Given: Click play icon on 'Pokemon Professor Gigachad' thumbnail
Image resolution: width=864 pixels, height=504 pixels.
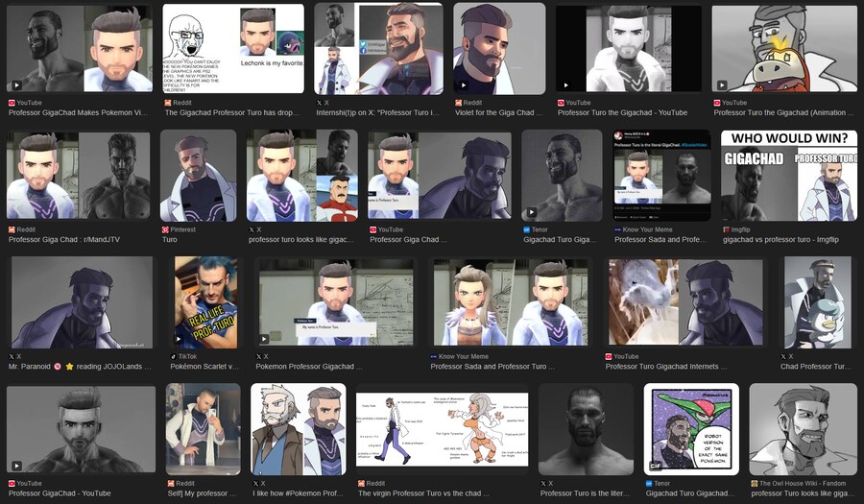Looking at the screenshot, I should coord(265,339).
